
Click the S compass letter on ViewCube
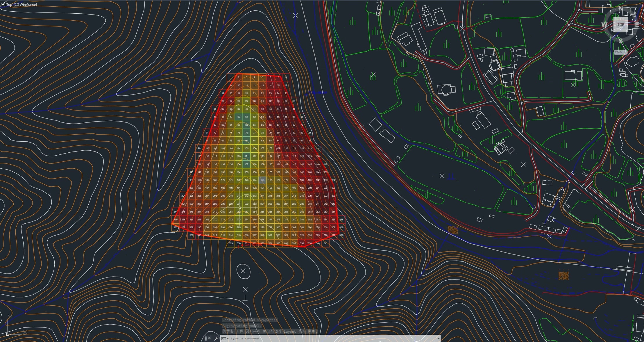620,41
